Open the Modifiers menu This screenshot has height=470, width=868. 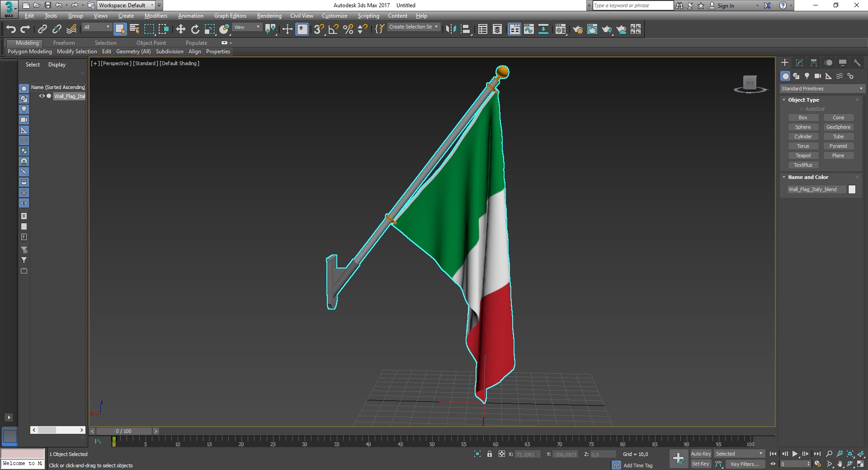(156, 16)
